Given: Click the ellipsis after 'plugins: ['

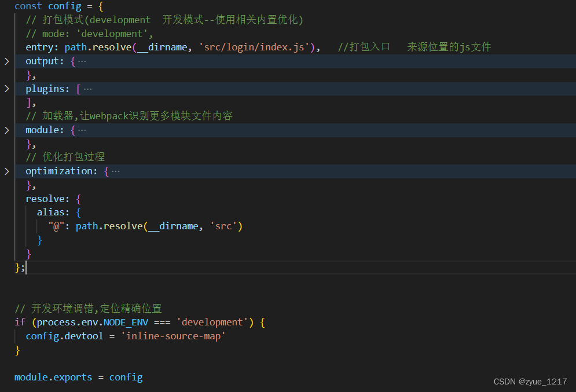Looking at the screenshot, I should coord(88,89).
